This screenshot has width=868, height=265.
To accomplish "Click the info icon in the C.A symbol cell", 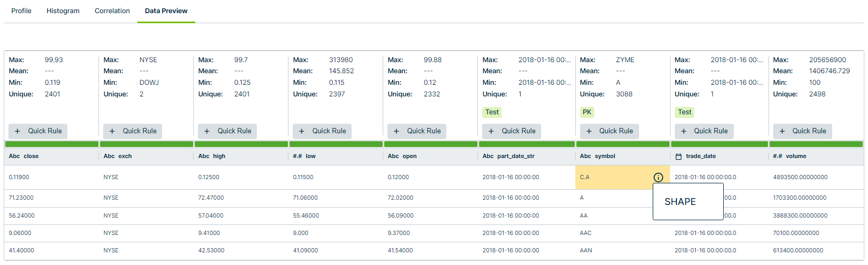I will [658, 178].
